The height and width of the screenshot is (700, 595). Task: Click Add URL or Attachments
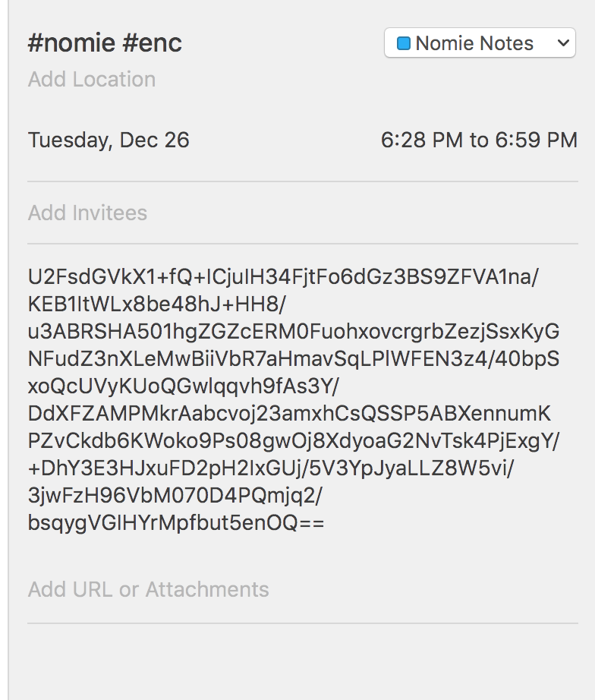click(149, 590)
